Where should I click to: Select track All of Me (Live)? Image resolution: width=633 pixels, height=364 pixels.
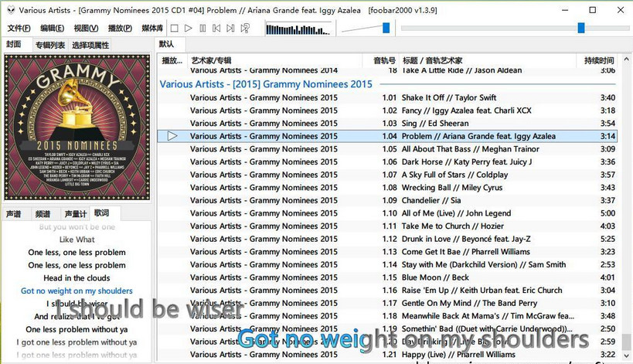point(387,213)
